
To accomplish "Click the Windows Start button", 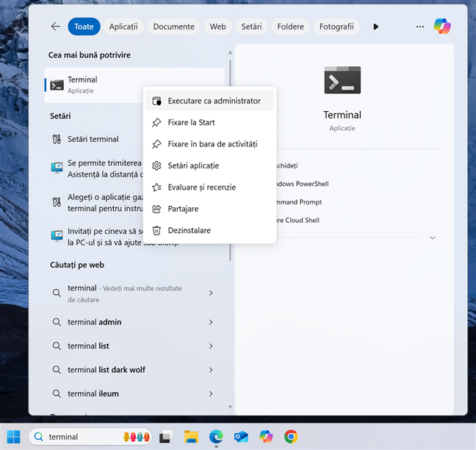I will [x=14, y=437].
